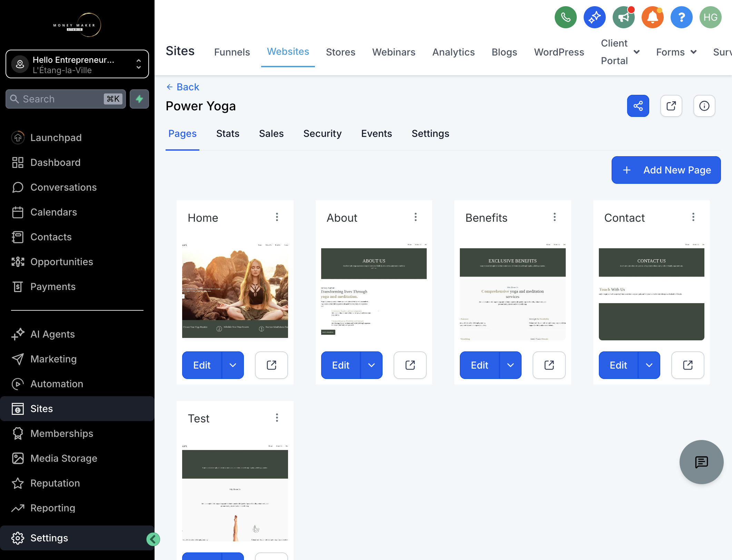Open the Hello Entrepreneur account switcher
The width and height of the screenshot is (732, 560).
click(x=77, y=64)
